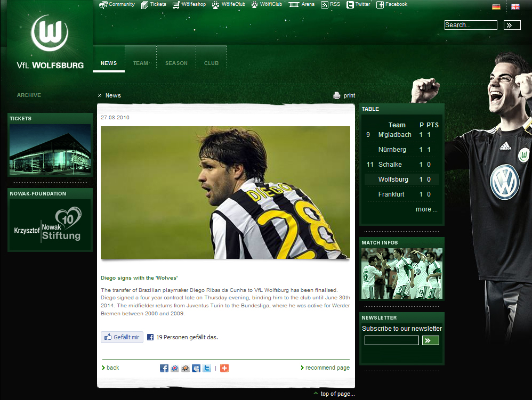Select the highlighted Wolfsburg table row
Viewport: 532px width, 400px height.
coord(402,179)
